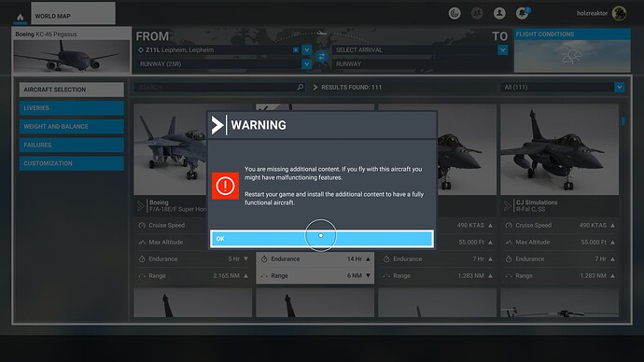Click Super Hornet Endurance 5 Hr down arrow

click(245, 259)
